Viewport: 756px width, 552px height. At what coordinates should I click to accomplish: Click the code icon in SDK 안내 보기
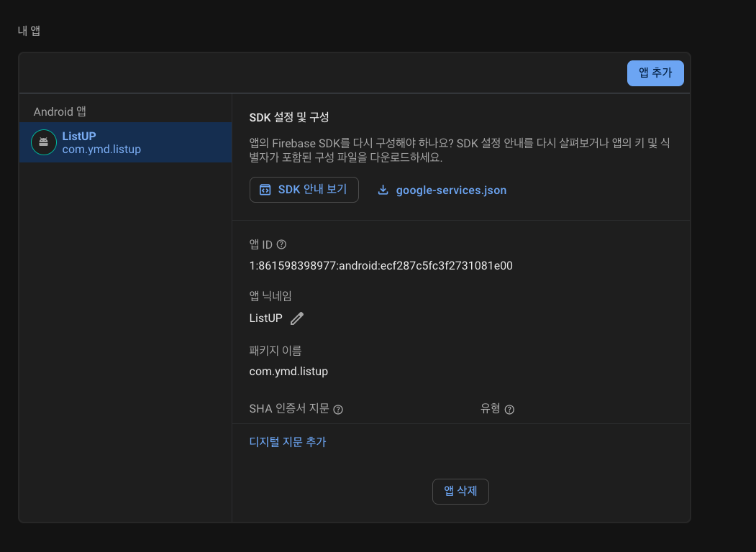tap(265, 190)
